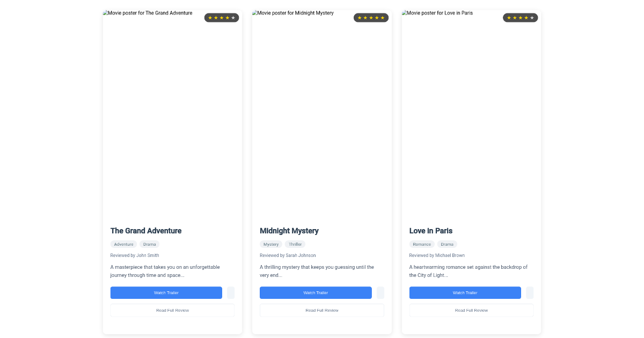Screen dimensions: 644x338
Task: Click the bookmark icon beside Love in Paris's Watch Trailer
Action: coord(530,292)
